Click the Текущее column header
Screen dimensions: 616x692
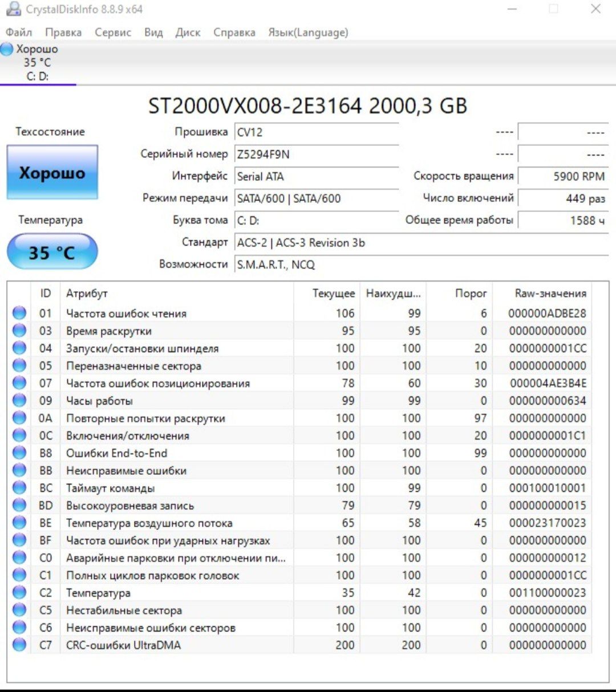(327, 293)
